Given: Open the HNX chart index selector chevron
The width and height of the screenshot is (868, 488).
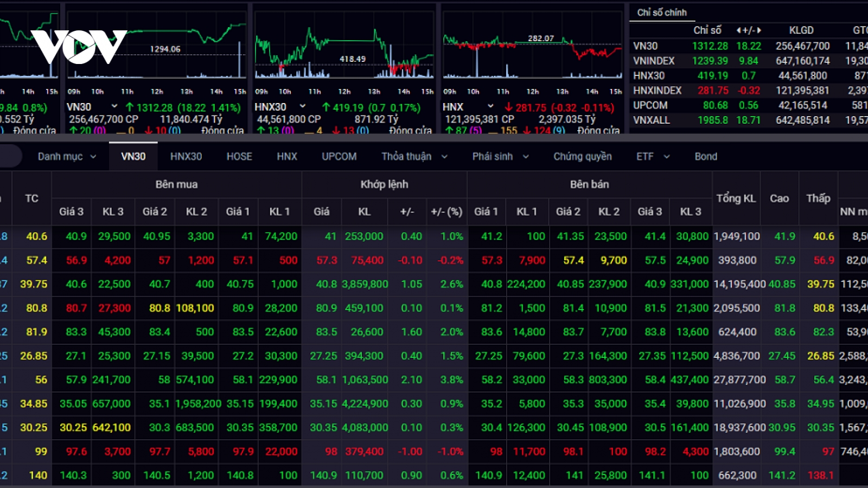Looking at the screenshot, I should pos(491,106).
